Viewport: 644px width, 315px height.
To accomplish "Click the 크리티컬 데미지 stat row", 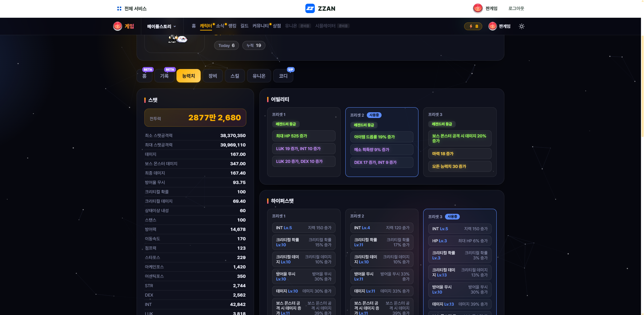I will 195,201.
